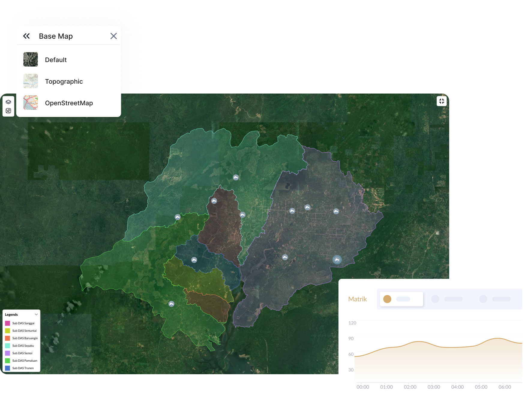Choose the OpenStreetMap base map option
The width and height of the screenshot is (532, 400).
pyautogui.click(x=69, y=103)
